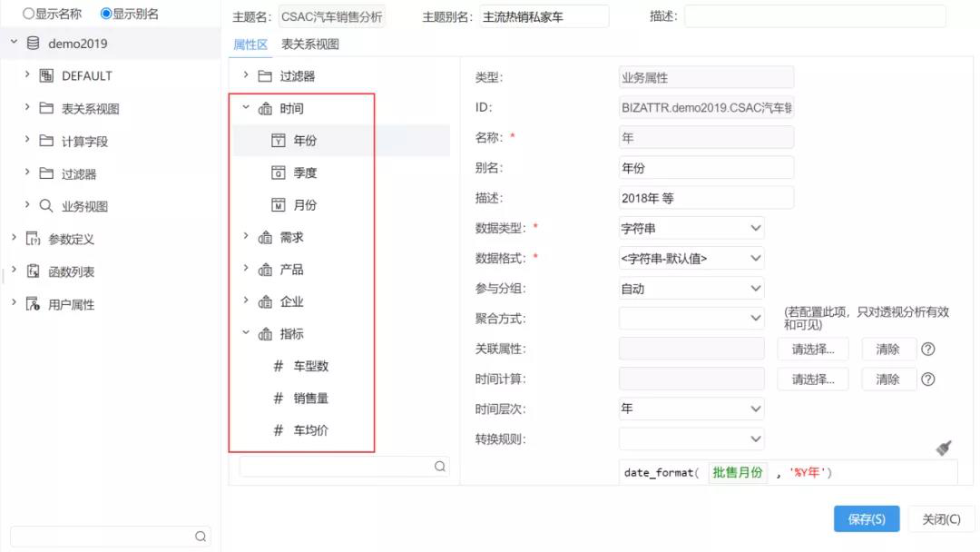Screen dimensions: 980x552
Task: Click attribute area 过滤器 folder icon
Action: [x=265, y=76]
